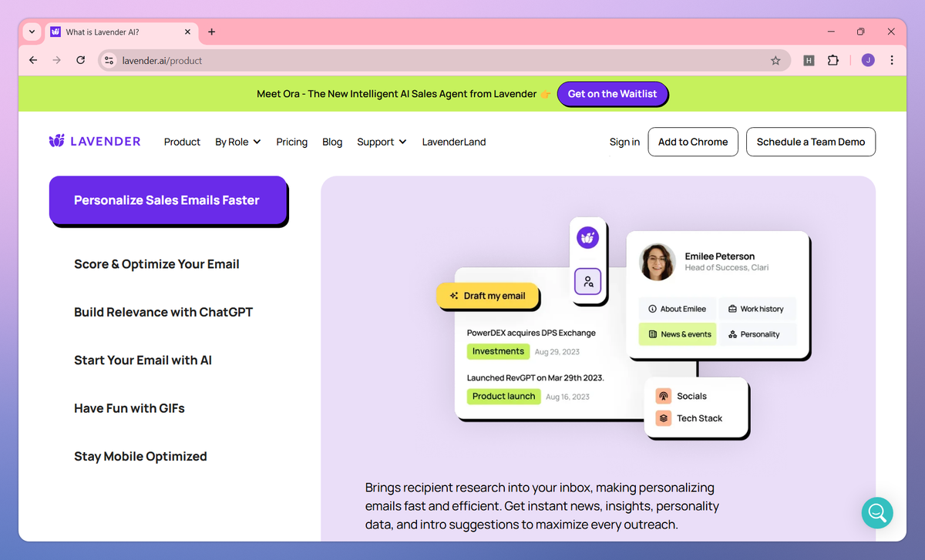Click the Sign in link

(624, 142)
